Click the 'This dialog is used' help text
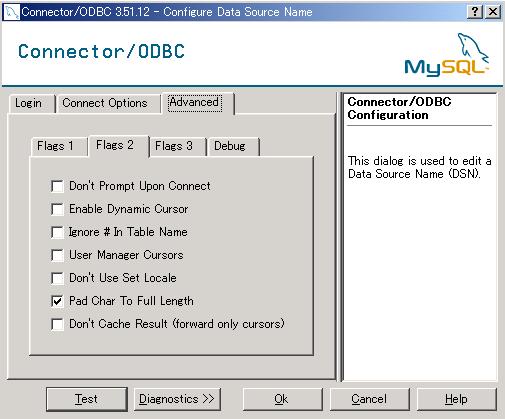The height and width of the screenshot is (419, 505). [x=419, y=167]
